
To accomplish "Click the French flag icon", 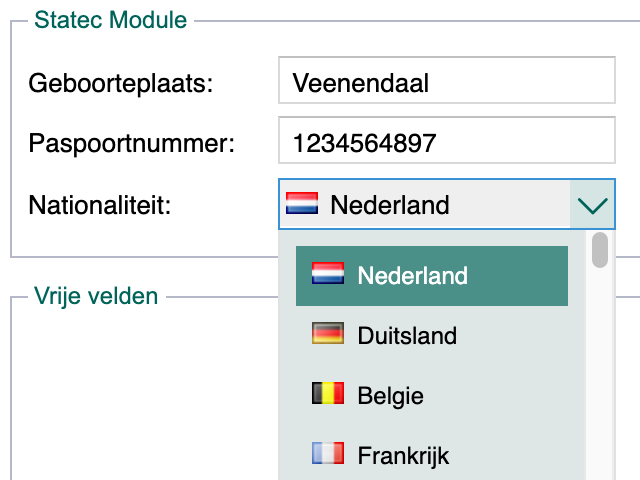I will point(328,453).
